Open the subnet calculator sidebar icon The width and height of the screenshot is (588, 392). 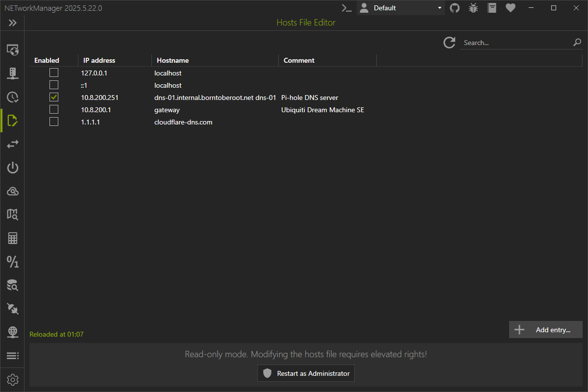13,239
